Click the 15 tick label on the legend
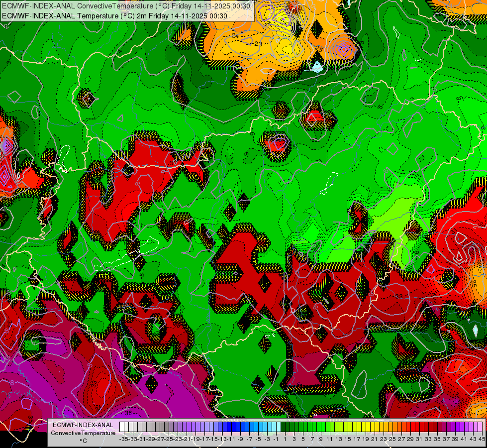This screenshot has height=448, width=487. click(x=348, y=439)
